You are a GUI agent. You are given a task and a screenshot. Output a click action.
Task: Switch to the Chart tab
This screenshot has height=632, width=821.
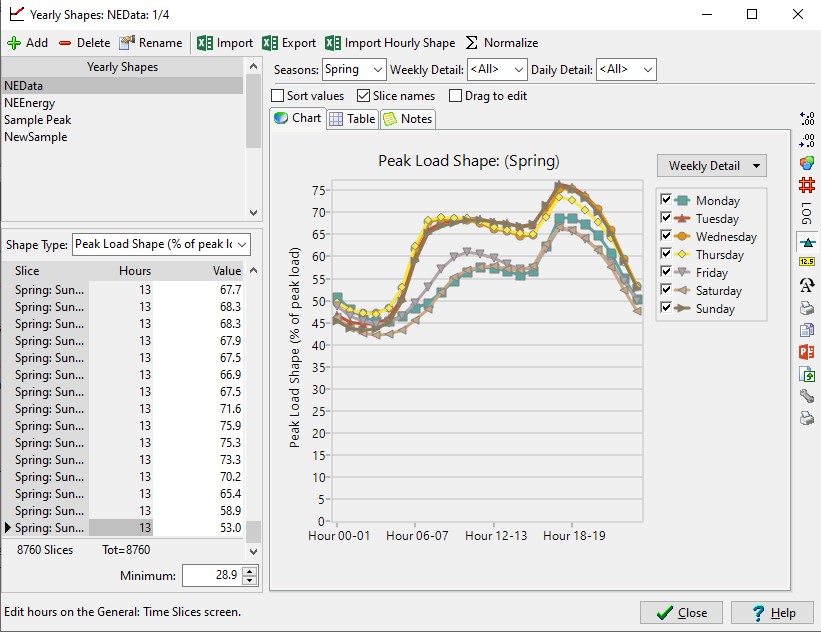(298, 118)
